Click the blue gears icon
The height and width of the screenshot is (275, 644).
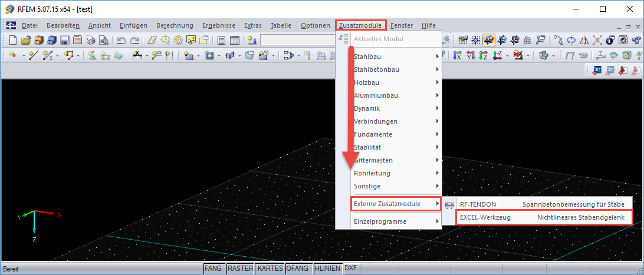click(636, 40)
